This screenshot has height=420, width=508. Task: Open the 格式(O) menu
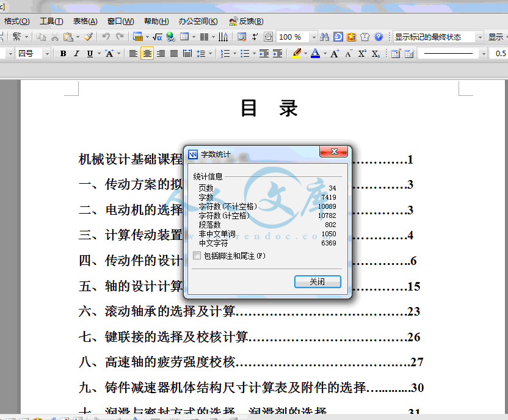17,21
